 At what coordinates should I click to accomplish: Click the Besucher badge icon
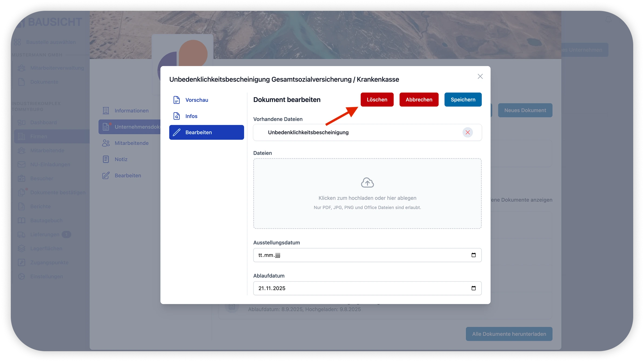[x=21, y=179]
